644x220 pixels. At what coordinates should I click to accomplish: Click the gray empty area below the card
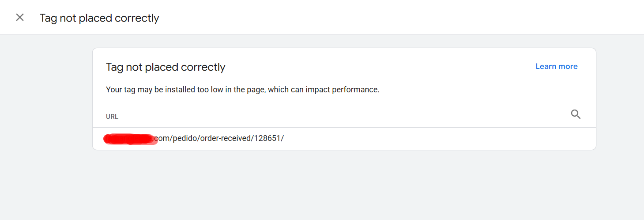pos(344,186)
